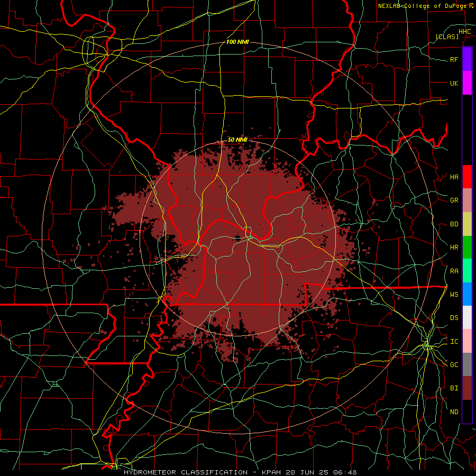The height and width of the screenshot is (476, 476).
Task: Click the UK legend label
Action: tap(454, 83)
